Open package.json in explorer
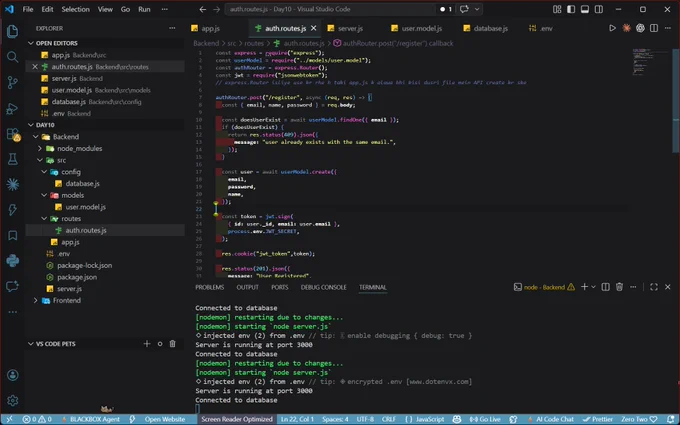Image resolution: width=680 pixels, height=425 pixels. pos(77,277)
